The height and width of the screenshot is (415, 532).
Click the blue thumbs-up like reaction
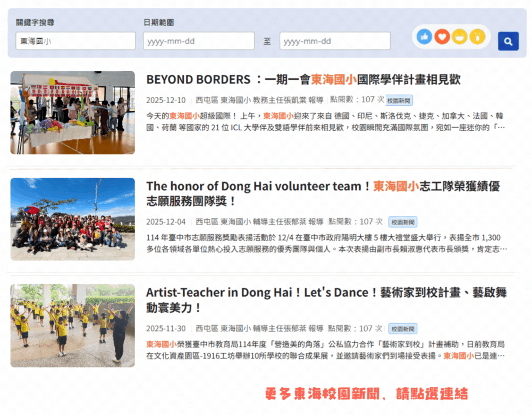[424, 37]
